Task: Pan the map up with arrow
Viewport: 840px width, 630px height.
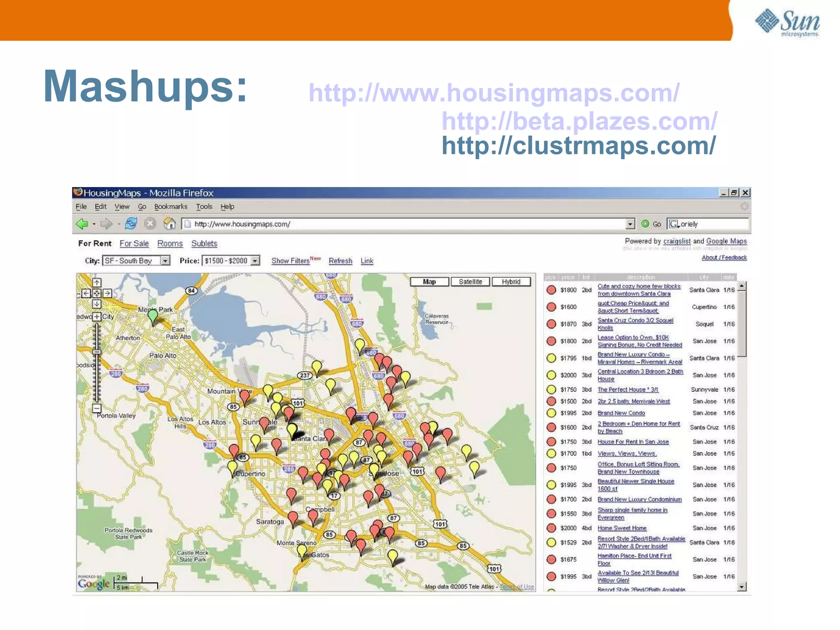Action: coord(96,282)
